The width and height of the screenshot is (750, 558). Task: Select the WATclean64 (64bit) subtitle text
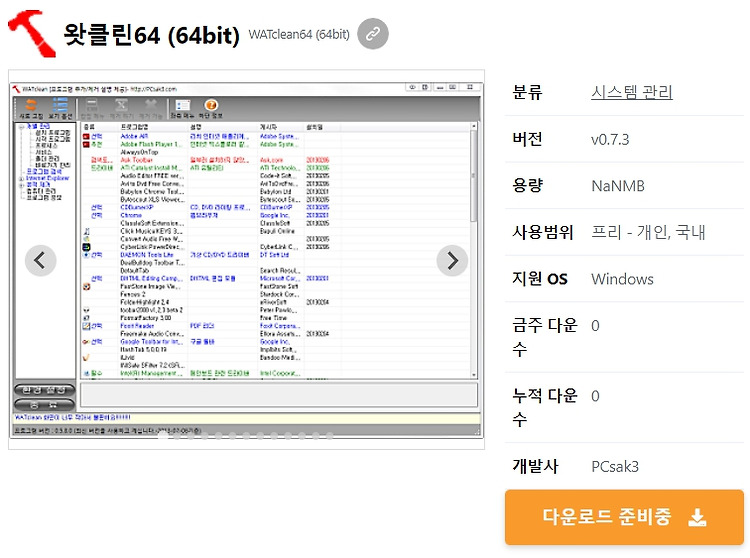tap(299, 34)
